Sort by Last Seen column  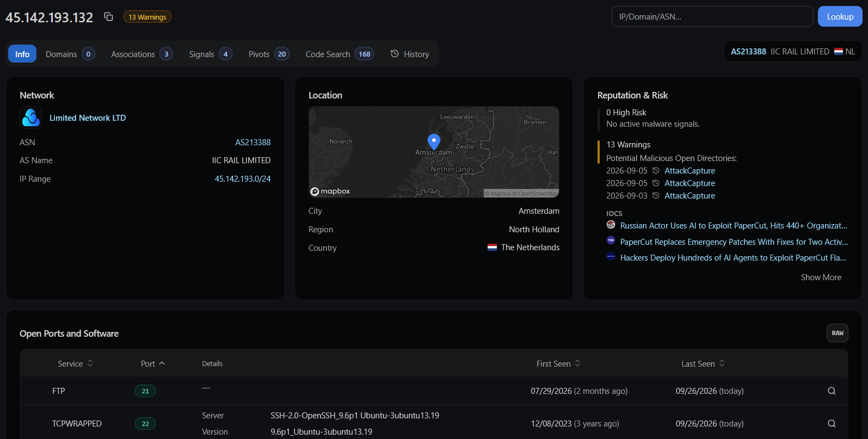point(703,363)
